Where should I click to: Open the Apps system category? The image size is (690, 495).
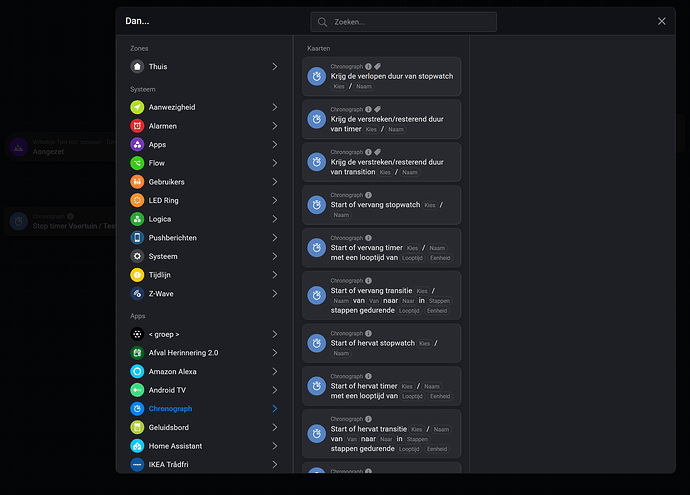[x=204, y=144]
